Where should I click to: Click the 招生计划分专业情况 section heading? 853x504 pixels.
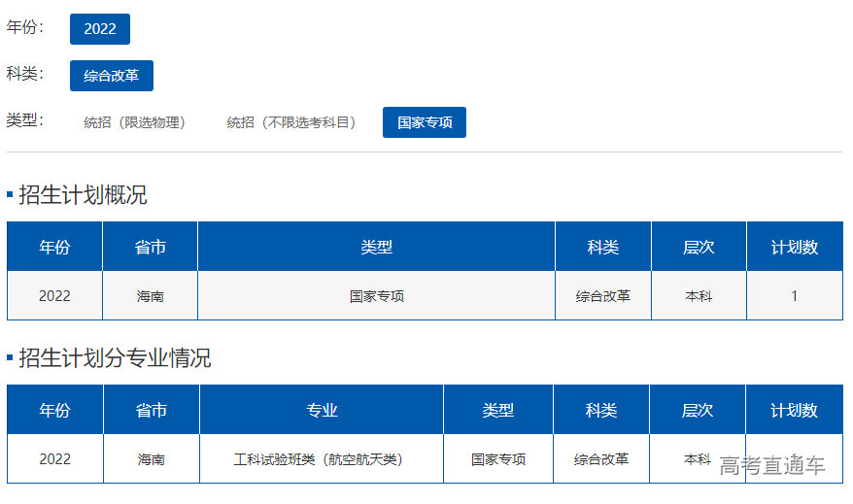click(115, 358)
